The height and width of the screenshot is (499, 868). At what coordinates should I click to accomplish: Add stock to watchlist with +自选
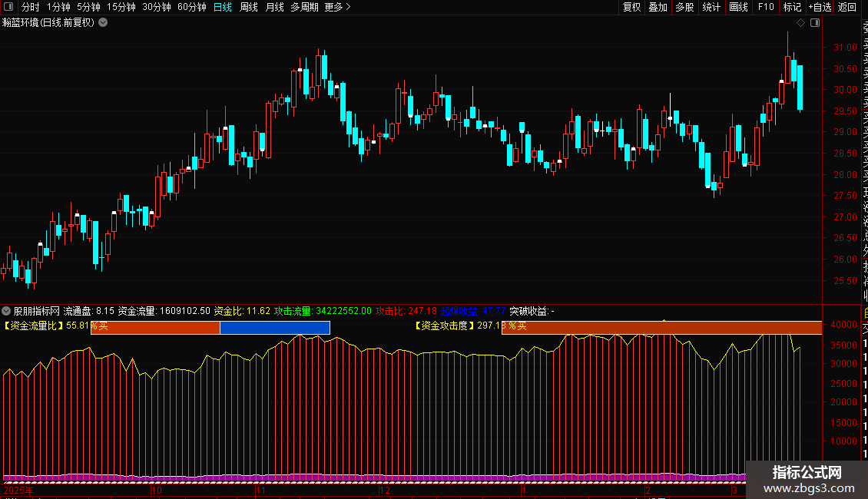820,7
